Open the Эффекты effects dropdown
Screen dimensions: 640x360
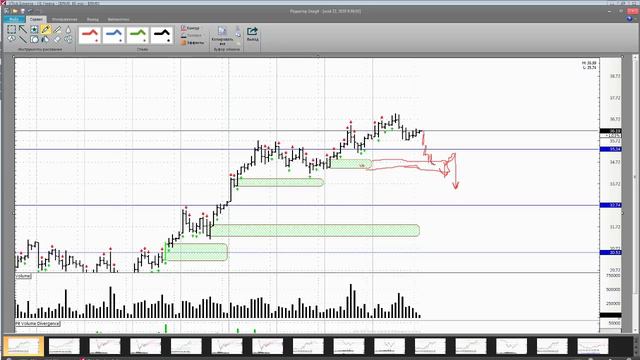pyautogui.click(x=192, y=42)
